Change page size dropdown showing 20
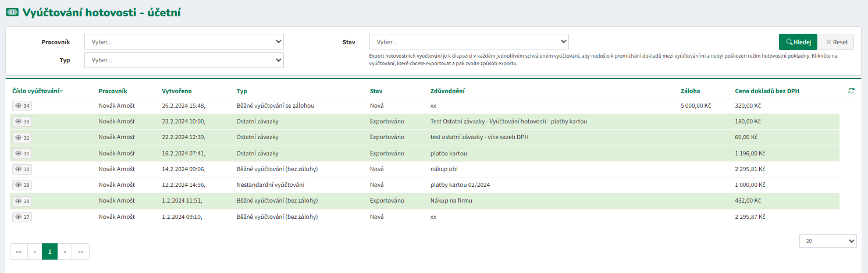Screen dimensions: 868x273 pyautogui.click(x=828, y=241)
